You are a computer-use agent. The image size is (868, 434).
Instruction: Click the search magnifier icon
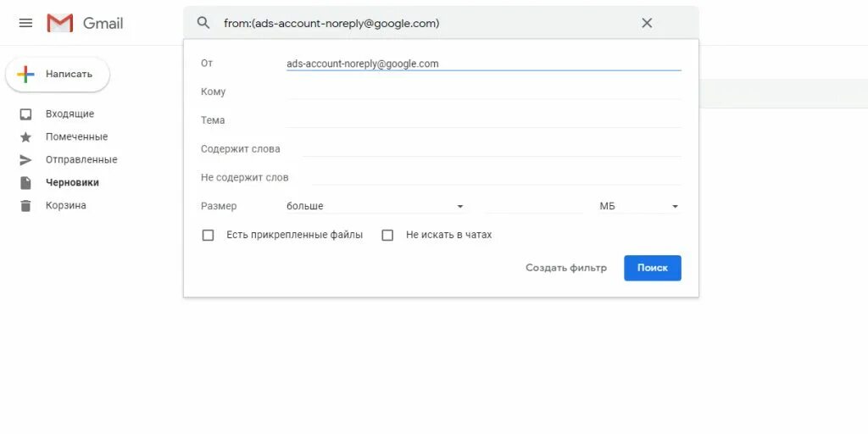click(x=203, y=23)
